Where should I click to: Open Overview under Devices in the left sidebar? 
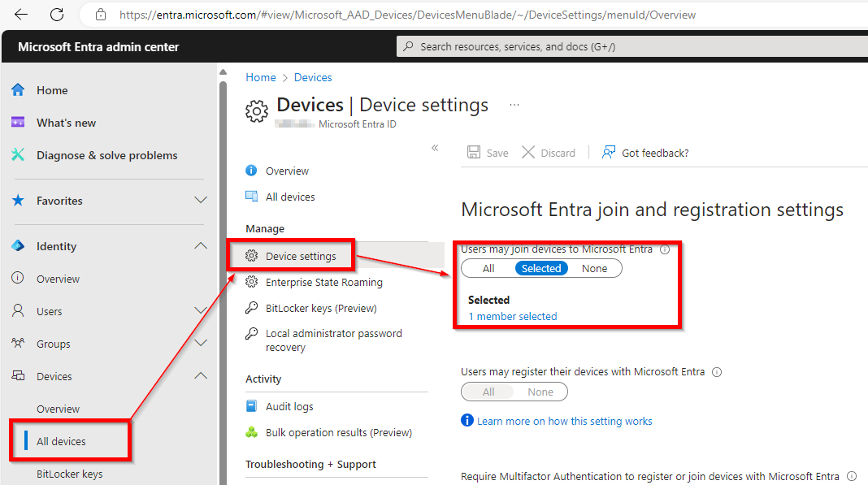(x=59, y=409)
